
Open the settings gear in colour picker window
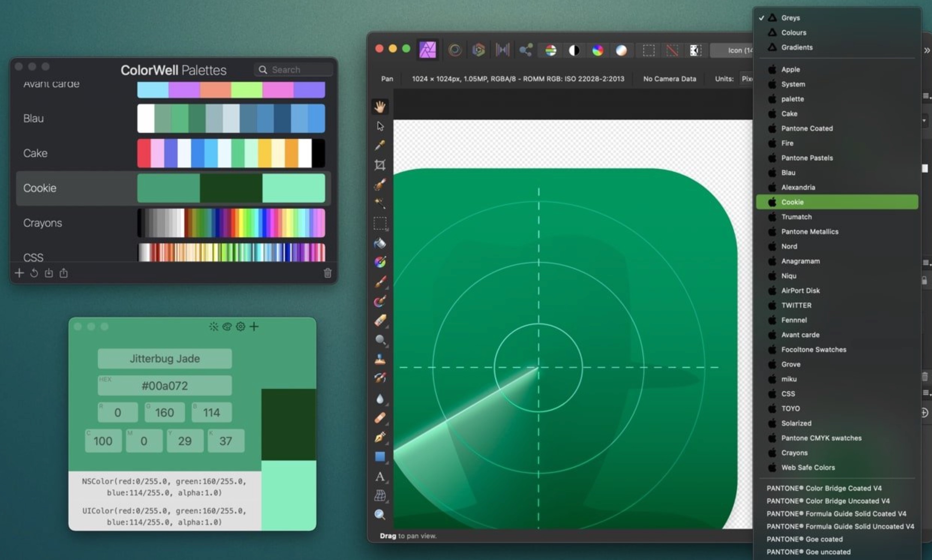[240, 327]
